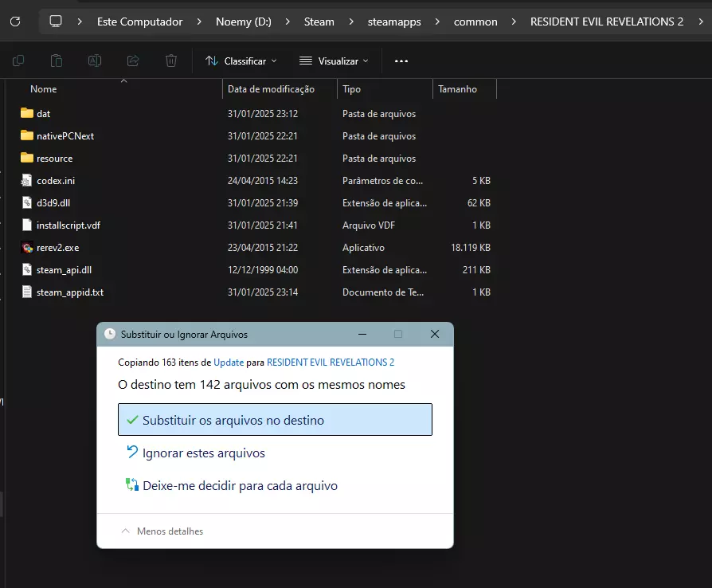
Task: Select the dat folder icon
Action: click(x=27, y=113)
